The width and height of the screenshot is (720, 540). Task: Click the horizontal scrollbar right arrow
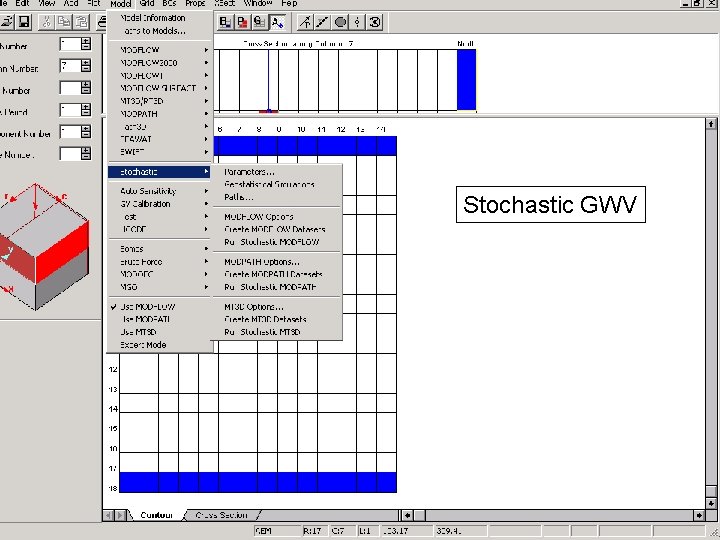(699, 515)
